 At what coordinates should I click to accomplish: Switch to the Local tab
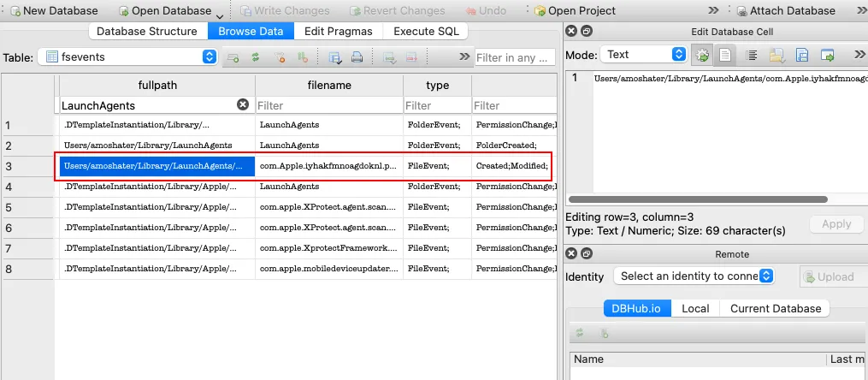(695, 309)
